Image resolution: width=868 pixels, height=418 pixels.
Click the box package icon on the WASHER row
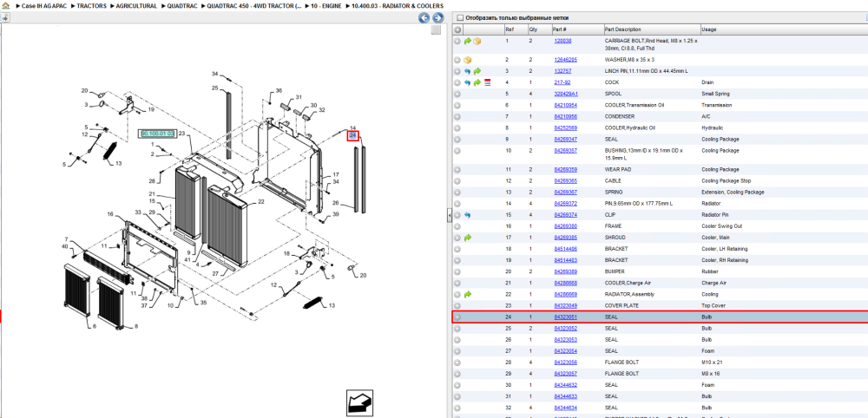468,60
